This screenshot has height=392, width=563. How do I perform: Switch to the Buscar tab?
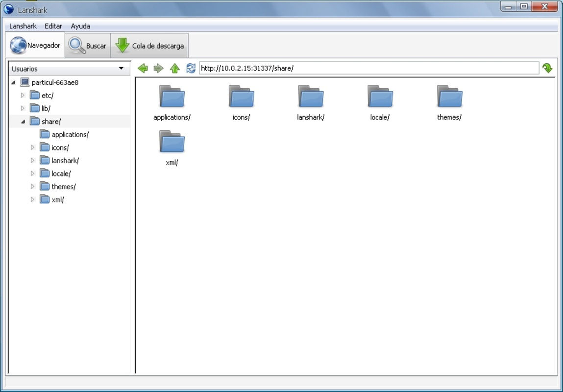point(88,46)
